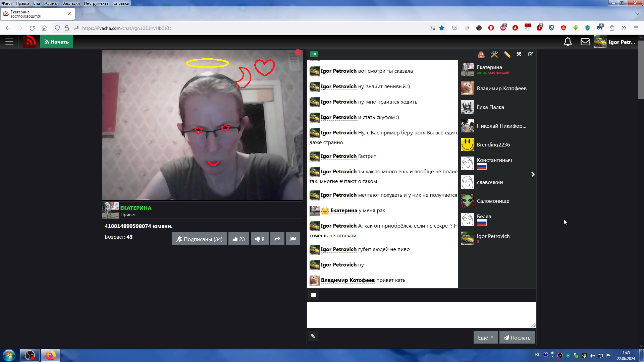Open notifications bell icon
The image size is (644, 362).
point(568,42)
